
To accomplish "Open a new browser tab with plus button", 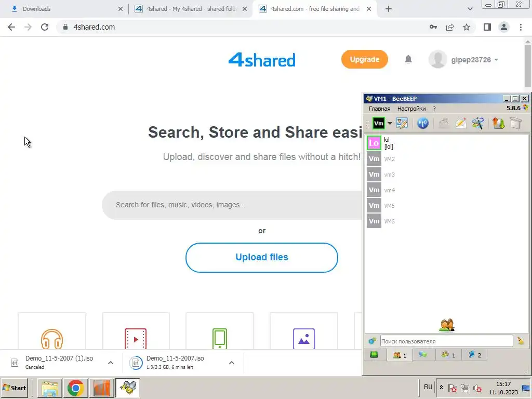I will pyautogui.click(x=389, y=9).
